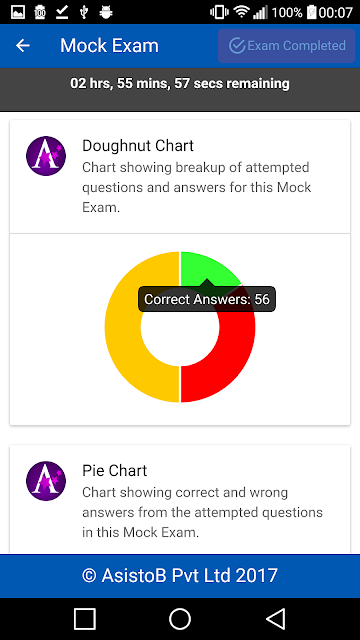The width and height of the screenshot is (360, 640).
Task: Tap the Doughnut Chart purple logo avatar
Action: (46, 156)
